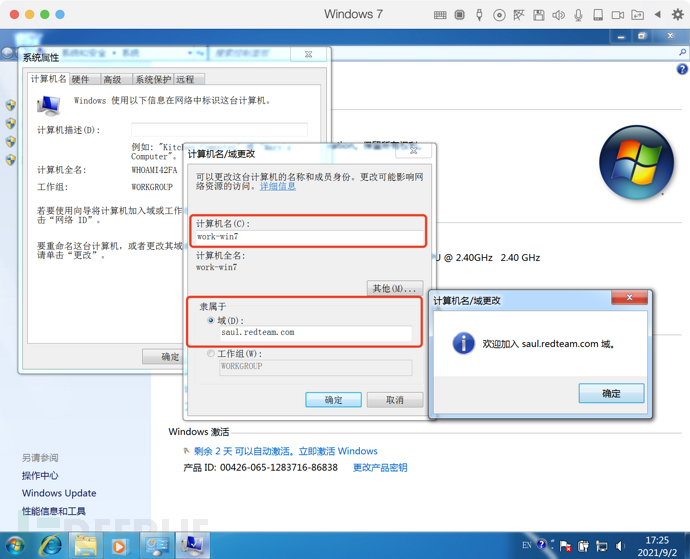Select the 工作组(W) radio button
The height and width of the screenshot is (559, 690).
click(211, 353)
